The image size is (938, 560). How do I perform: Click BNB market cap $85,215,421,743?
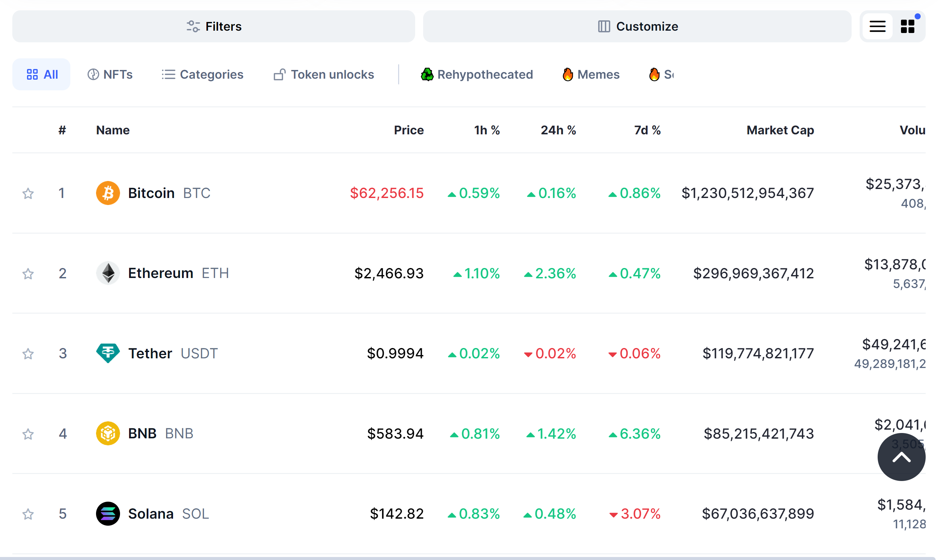tap(759, 434)
